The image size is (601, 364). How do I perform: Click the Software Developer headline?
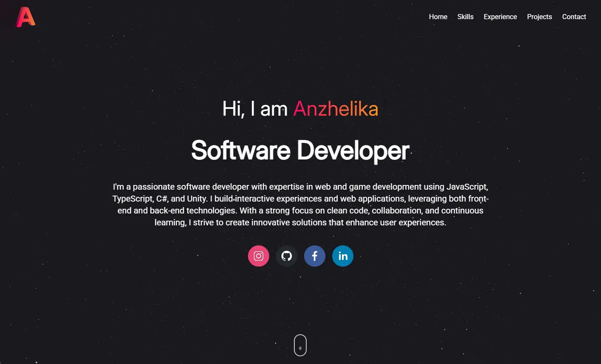coord(300,151)
